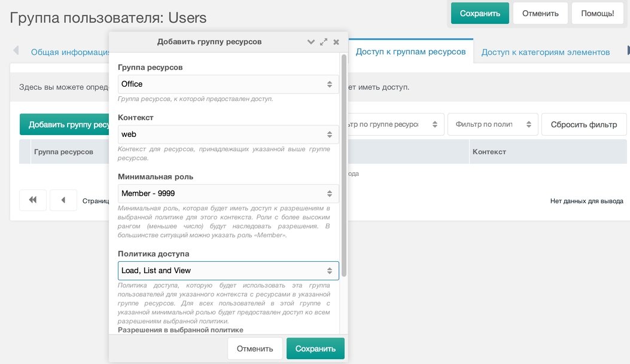Close the Добавить группу ресурсов dialog
Viewport: 630px width, 364px height.
(x=336, y=42)
